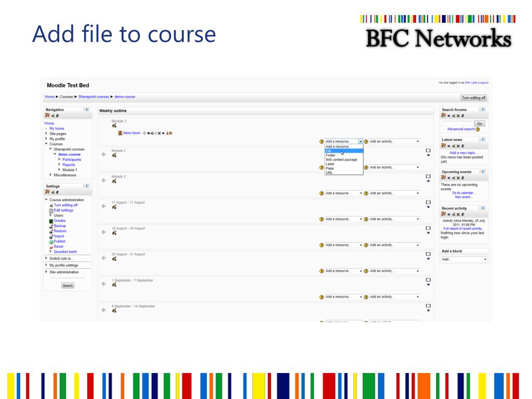
Task: Choose IMS content package option
Action: [x=344, y=160]
